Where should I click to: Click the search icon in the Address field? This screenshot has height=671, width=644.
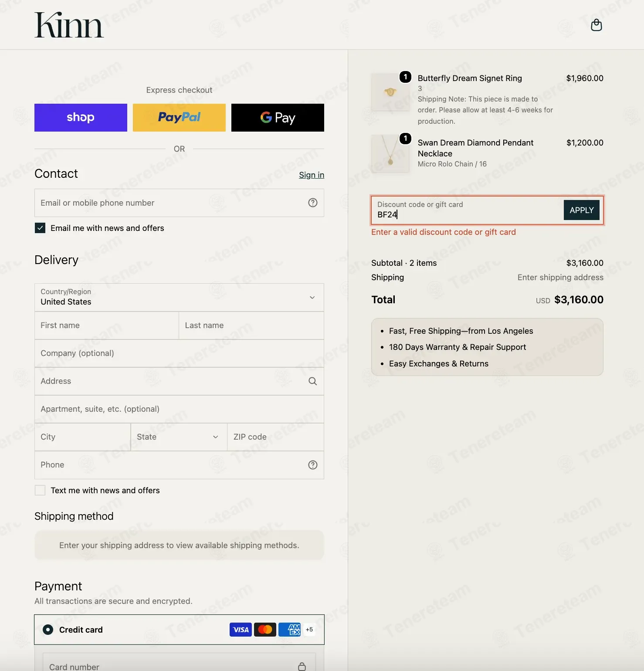[x=313, y=381]
